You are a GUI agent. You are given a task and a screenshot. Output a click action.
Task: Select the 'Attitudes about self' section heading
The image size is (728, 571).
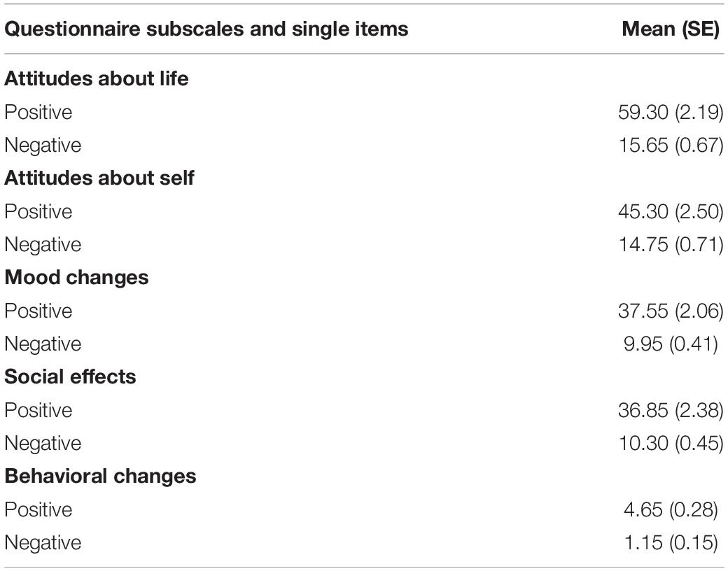pos(99,178)
